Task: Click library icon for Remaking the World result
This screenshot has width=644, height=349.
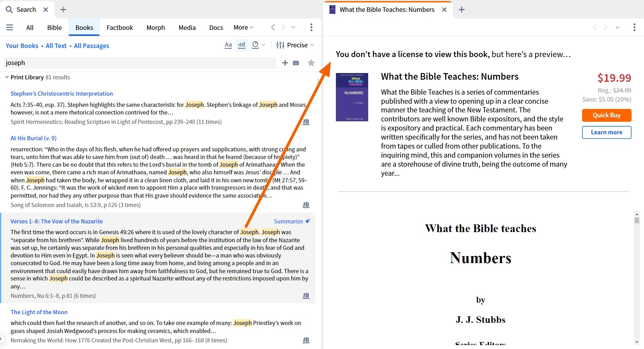Action: [x=306, y=340]
